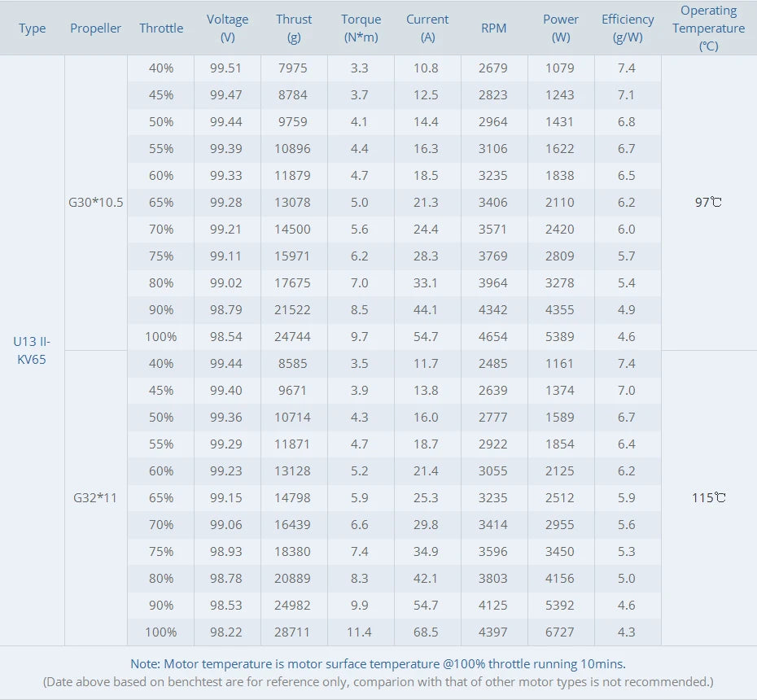Viewport: 757px width, 700px height.
Task: Click the motor temperature note text
Action: (x=378, y=664)
